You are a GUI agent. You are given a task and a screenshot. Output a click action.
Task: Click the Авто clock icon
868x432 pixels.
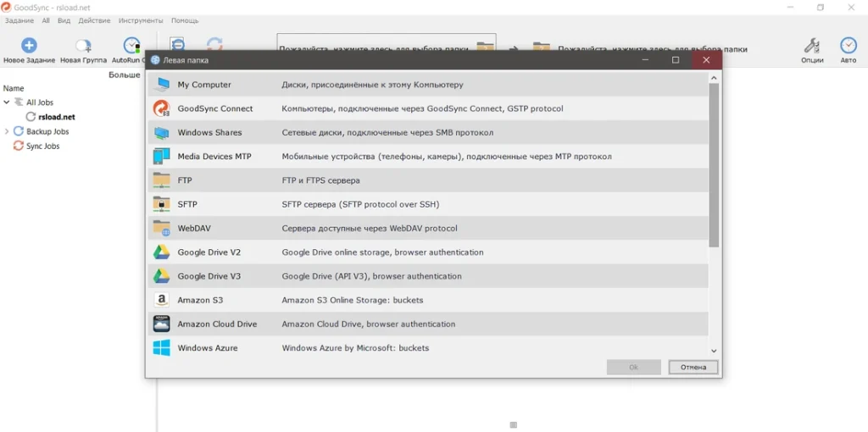coord(848,46)
